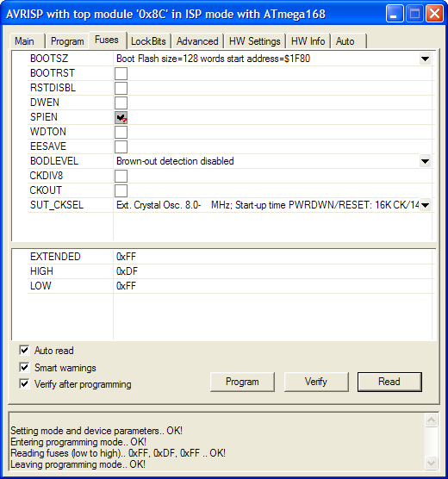The height and width of the screenshot is (479, 448).
Task: Select the EXTENDED row label
Action: tap(55, 257)
